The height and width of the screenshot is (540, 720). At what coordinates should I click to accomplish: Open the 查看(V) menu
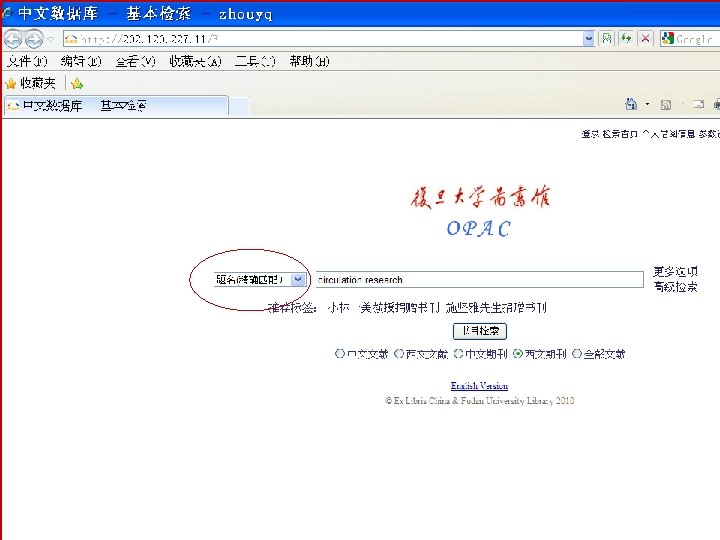[x=135, y=61]
